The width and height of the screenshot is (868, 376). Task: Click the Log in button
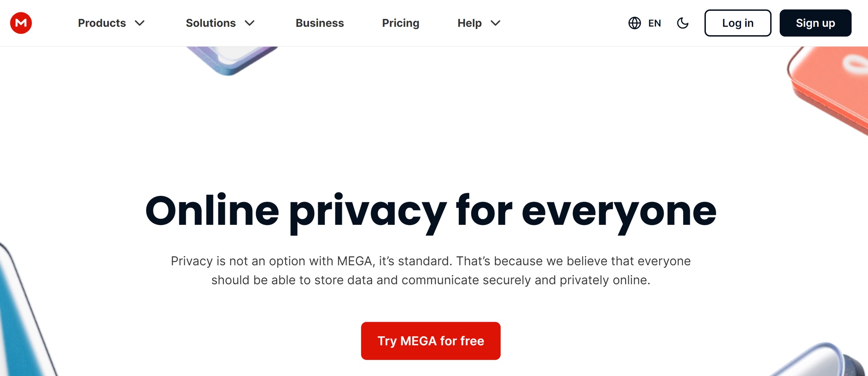738,23
